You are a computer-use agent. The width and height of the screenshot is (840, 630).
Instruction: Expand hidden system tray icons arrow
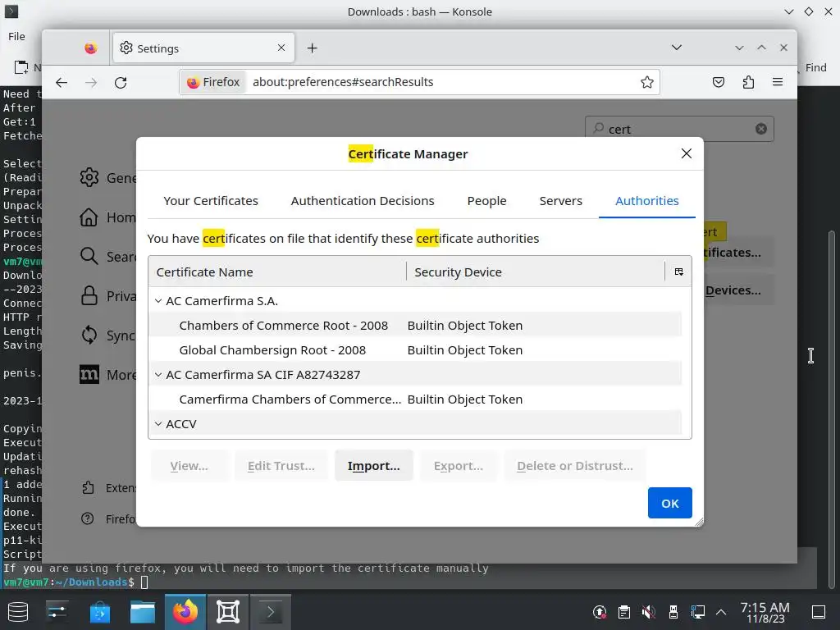pos(721,612)
